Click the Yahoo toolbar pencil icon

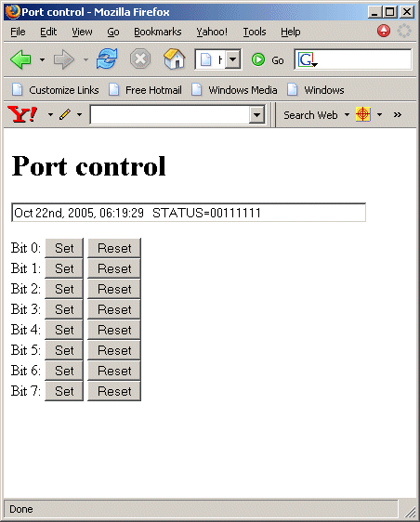tap(65, 114)
